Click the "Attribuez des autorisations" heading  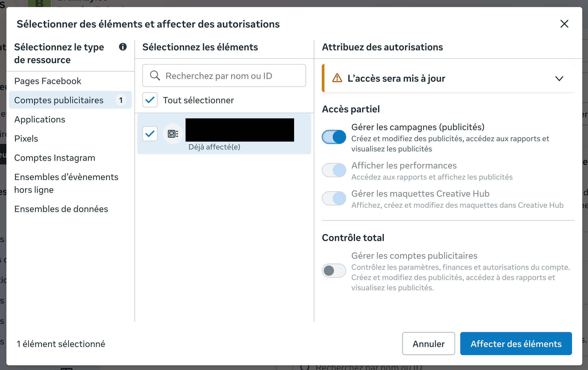pyautogui.click(x=382, y=47)
